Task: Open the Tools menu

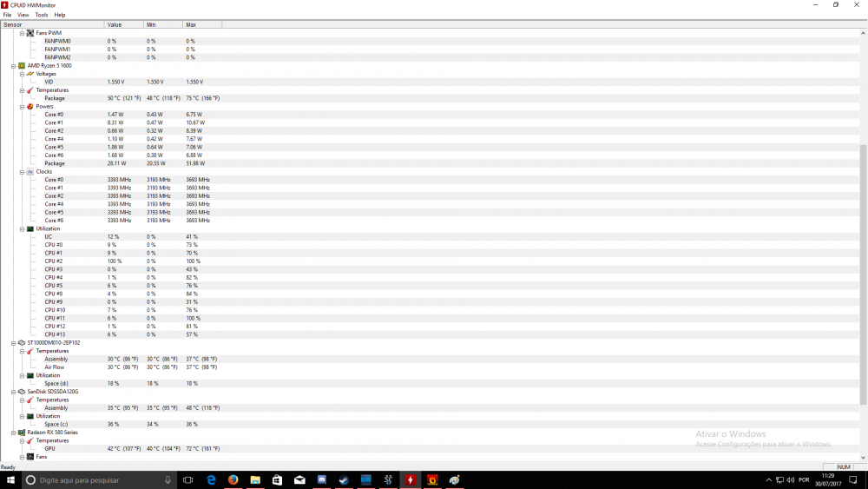Action: click(x=42, y=15)
